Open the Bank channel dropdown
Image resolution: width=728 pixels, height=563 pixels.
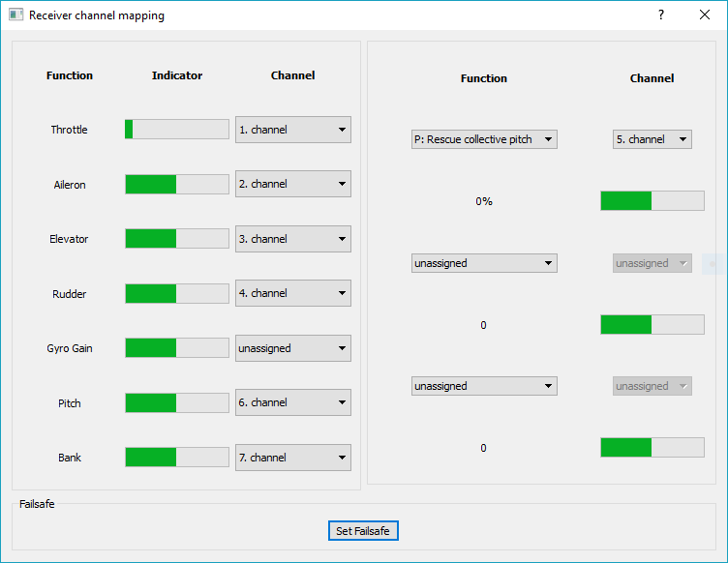click(292, 458)
